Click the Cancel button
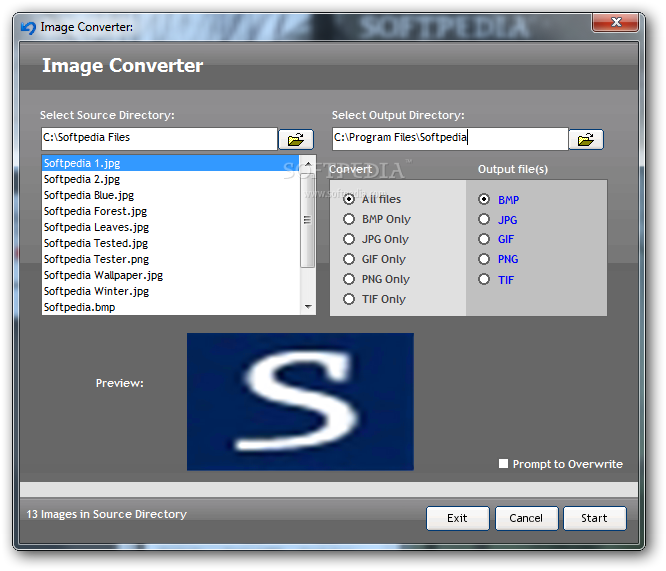 click(526, 518)
